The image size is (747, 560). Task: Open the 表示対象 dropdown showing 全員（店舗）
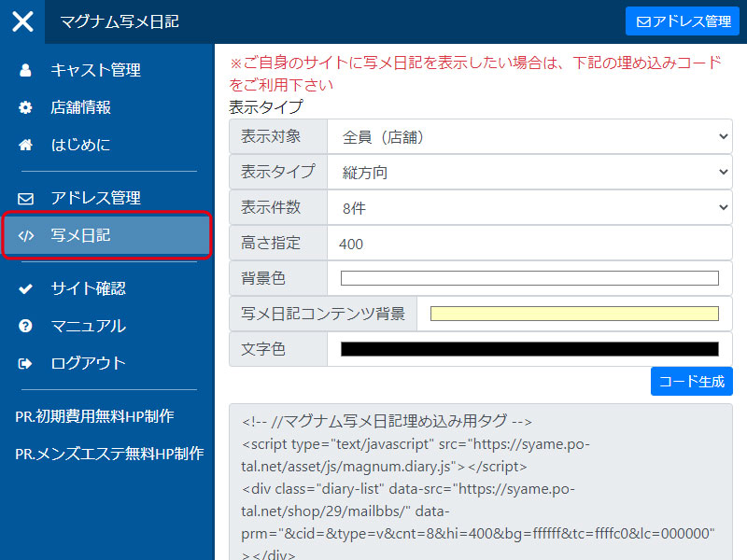click(529, 137)
